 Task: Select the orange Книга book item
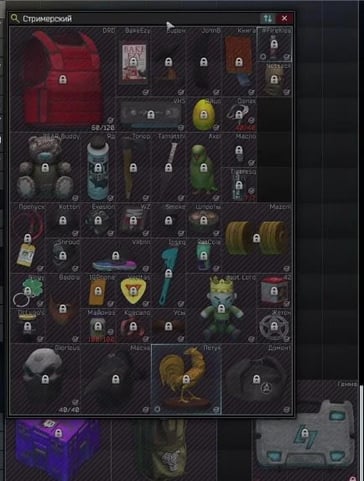tap(239, 62)
